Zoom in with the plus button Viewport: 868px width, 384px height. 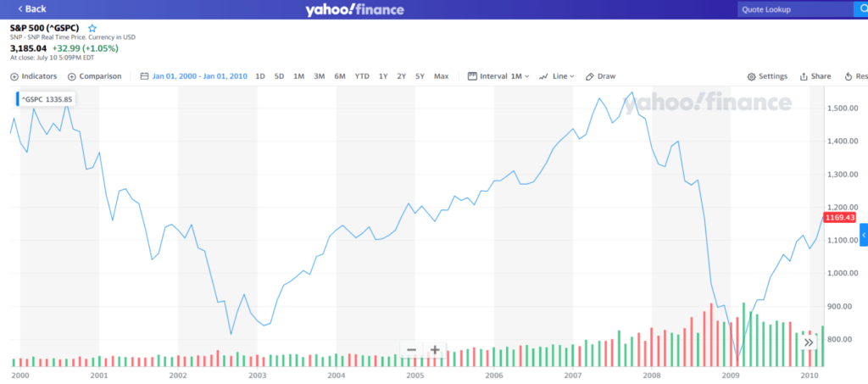point(435,350)
